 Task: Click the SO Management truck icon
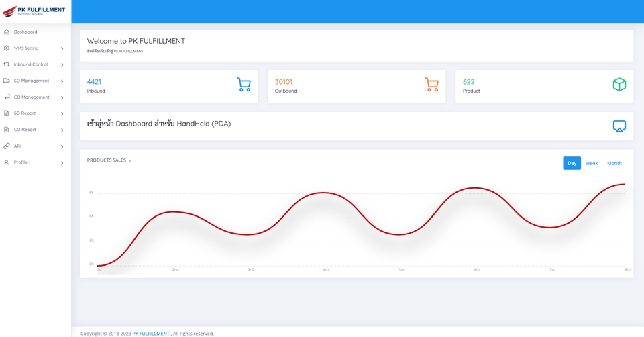tap(7, 81)
